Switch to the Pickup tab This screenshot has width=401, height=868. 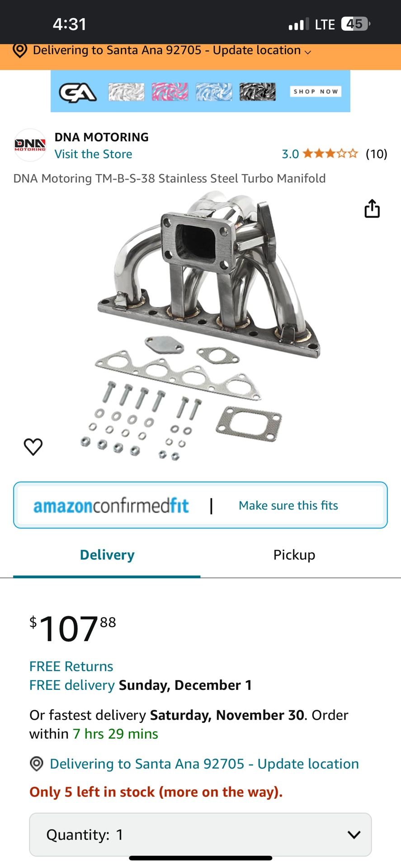click(x=294, y=555)
